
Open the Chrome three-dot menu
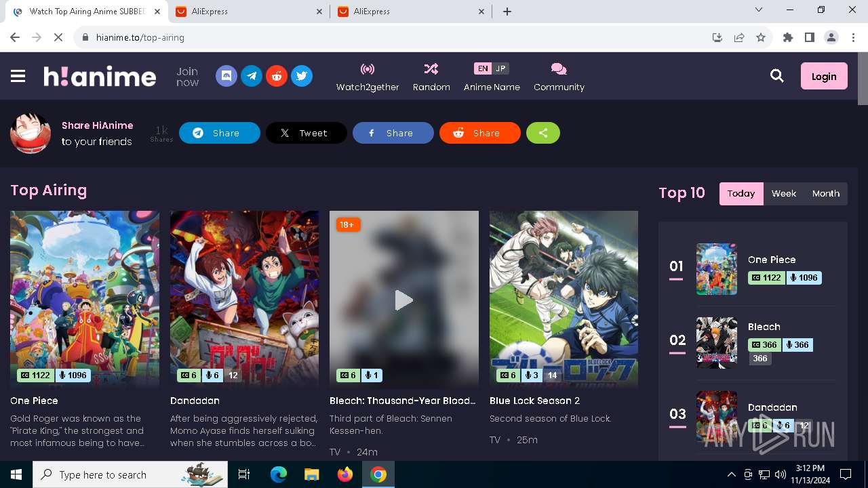coord(853,37)
